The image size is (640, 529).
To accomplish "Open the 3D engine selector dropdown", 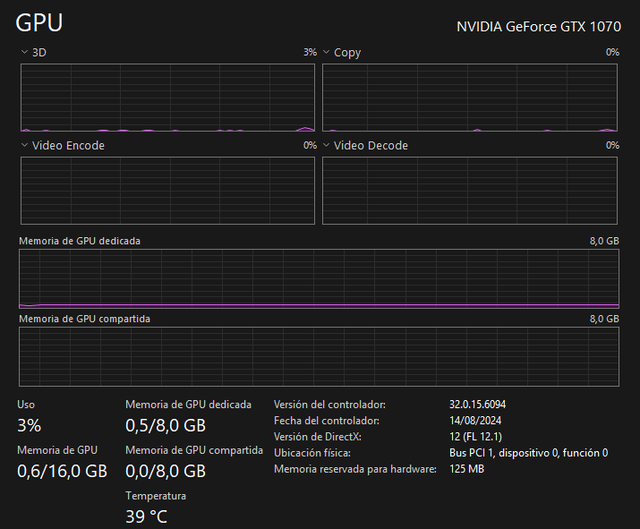I will click(x=26, y=52).
